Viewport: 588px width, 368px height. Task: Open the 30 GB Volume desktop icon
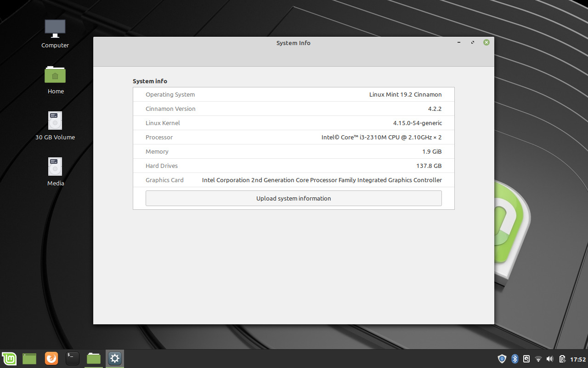(x=55, y=124)
